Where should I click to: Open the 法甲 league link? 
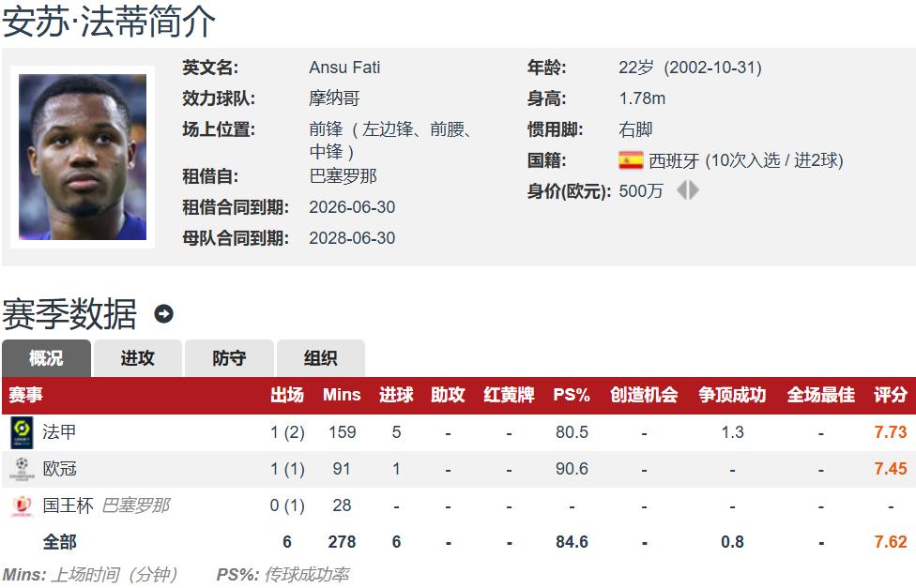pyautogui.click(x=59, y=432)
